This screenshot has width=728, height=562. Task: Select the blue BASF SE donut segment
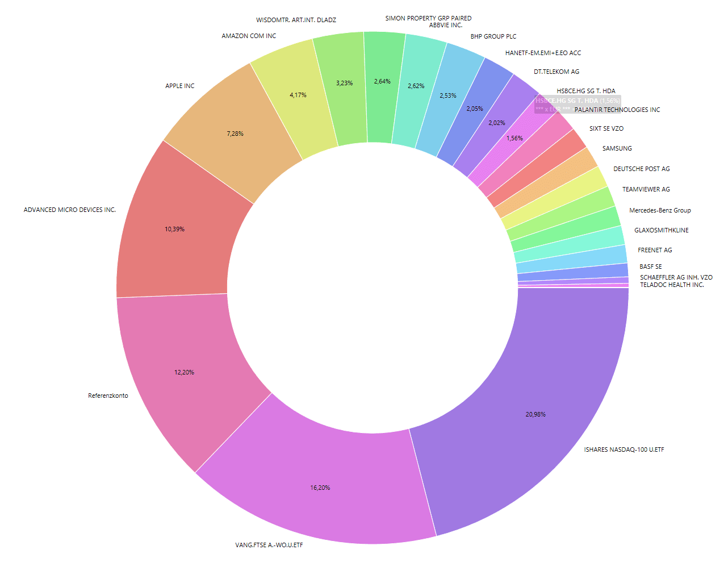pyautogui.click(x=573, y=272)
